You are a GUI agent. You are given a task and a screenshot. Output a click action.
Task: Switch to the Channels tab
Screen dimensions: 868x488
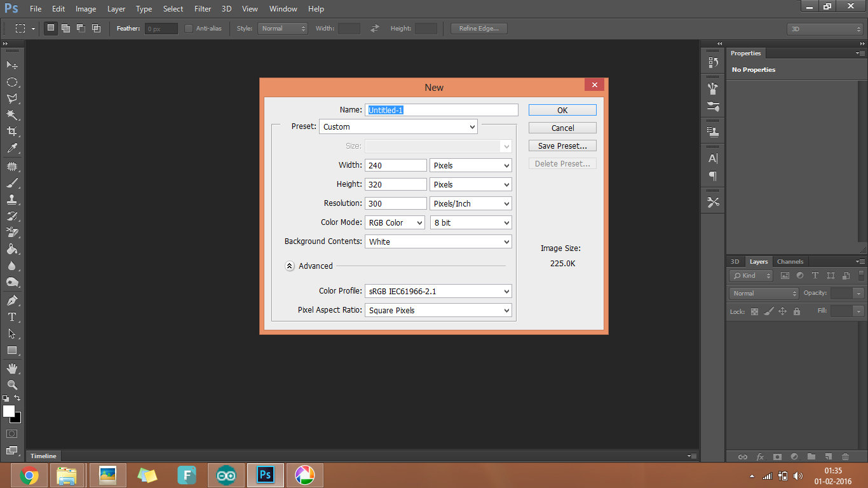(790, 262)
